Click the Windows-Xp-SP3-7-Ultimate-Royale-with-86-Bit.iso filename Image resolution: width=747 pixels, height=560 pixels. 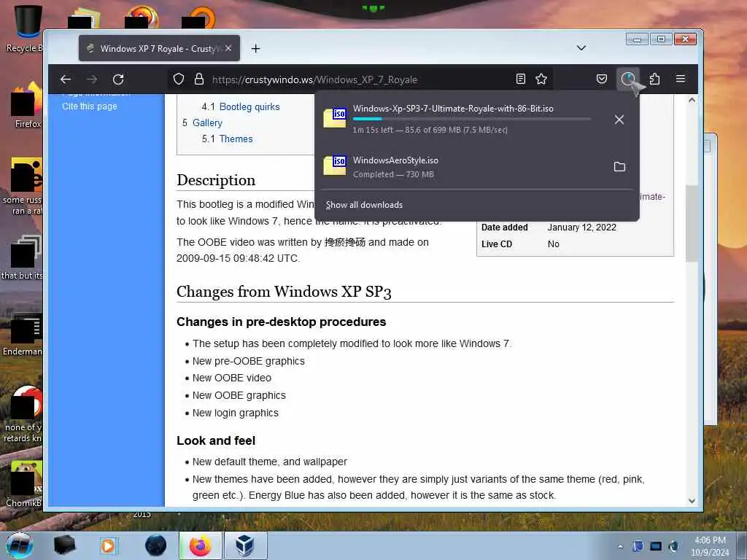(453, 109)
